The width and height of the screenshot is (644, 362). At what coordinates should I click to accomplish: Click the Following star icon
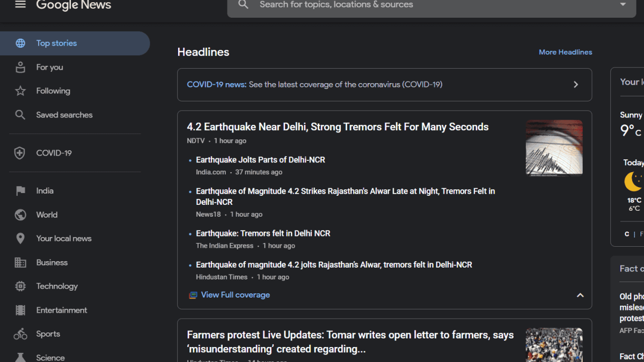20,91
